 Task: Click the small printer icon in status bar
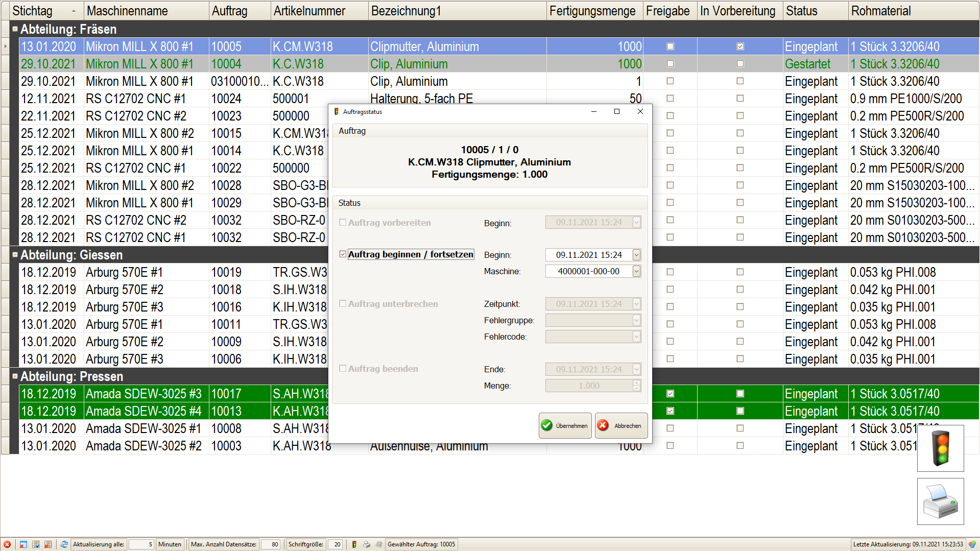(366, 544)
